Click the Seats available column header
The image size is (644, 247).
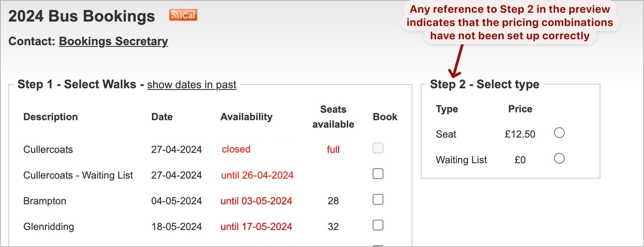[x=333, y=117]
